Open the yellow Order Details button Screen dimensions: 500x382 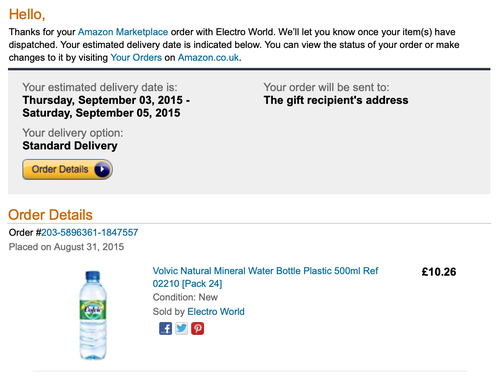coord(67,169)
